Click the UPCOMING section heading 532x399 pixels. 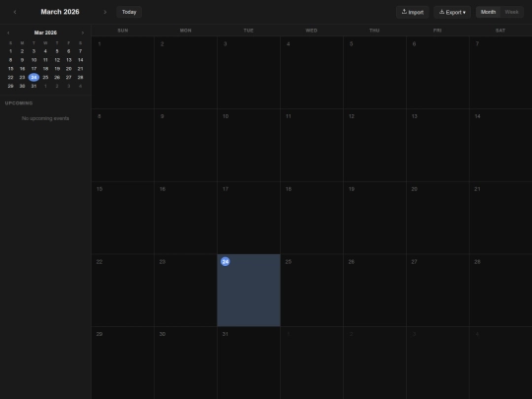click(19, 103)
